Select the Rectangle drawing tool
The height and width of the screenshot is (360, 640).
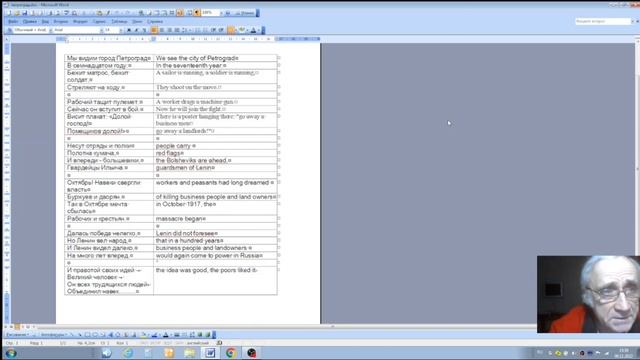88,335
